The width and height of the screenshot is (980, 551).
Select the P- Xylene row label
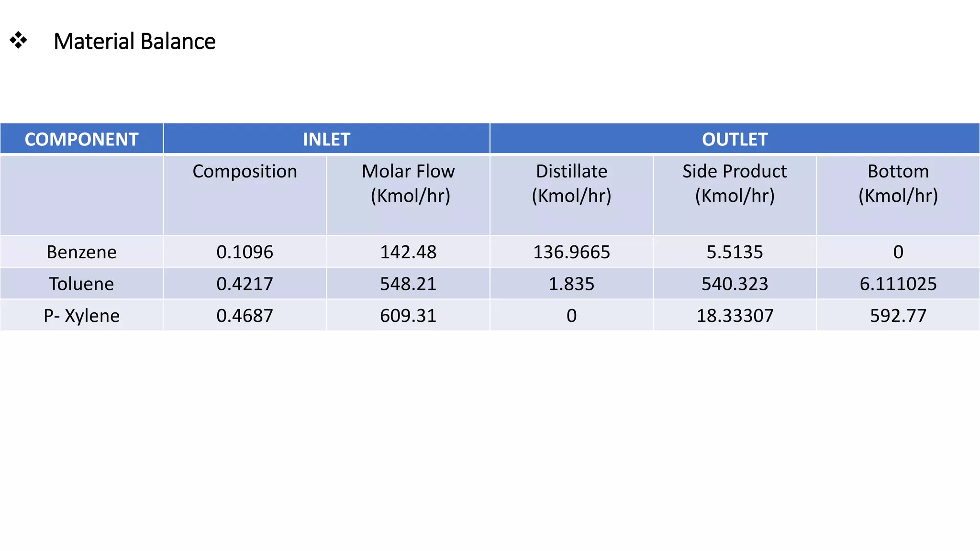(81, 316)
